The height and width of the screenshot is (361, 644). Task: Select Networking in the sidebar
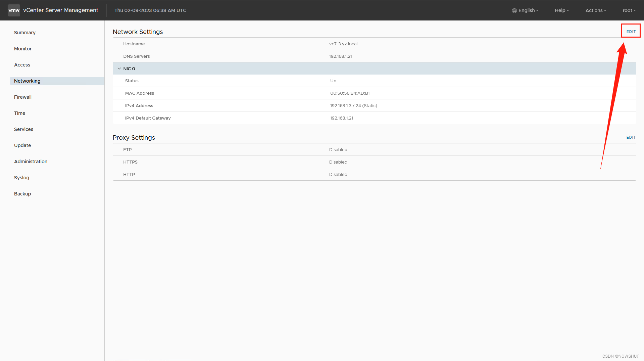coord(57,81)
